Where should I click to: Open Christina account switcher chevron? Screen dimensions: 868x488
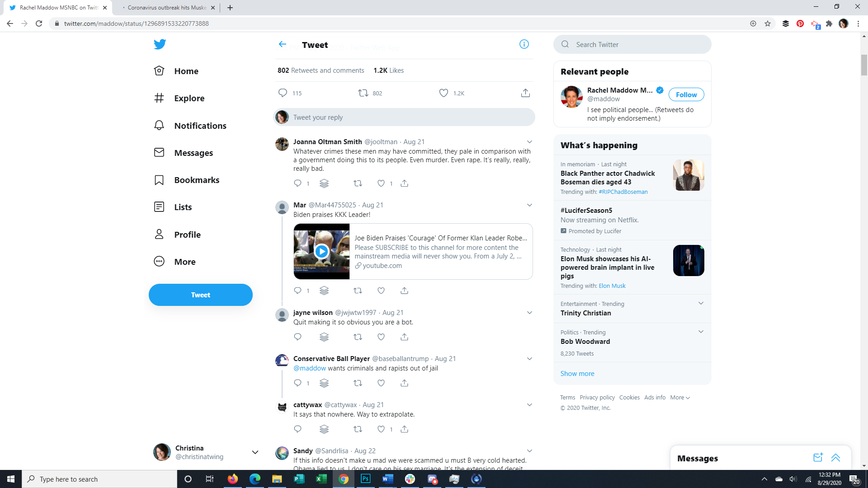tap(255, 452)
